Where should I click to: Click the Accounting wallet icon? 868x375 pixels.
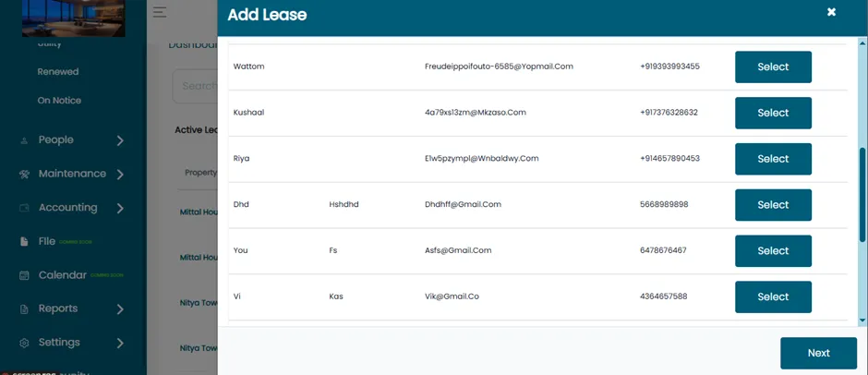pos(24,208)
